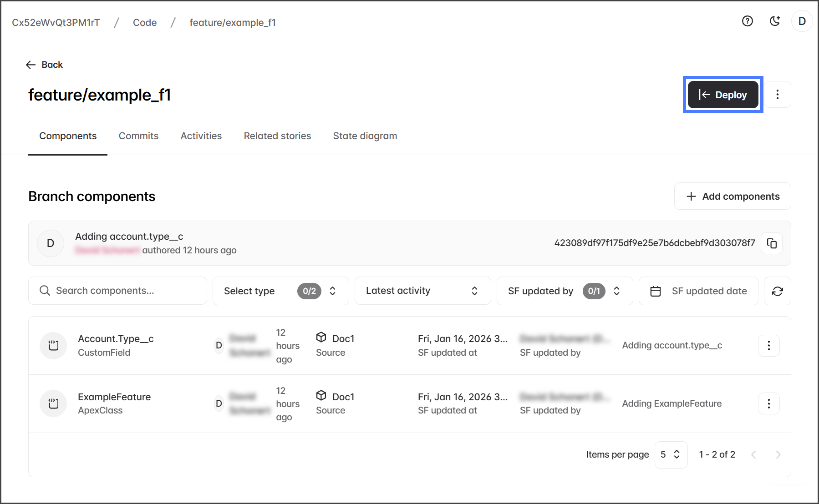
Task: Open the State diagram tab
Action: coord(365,136)
